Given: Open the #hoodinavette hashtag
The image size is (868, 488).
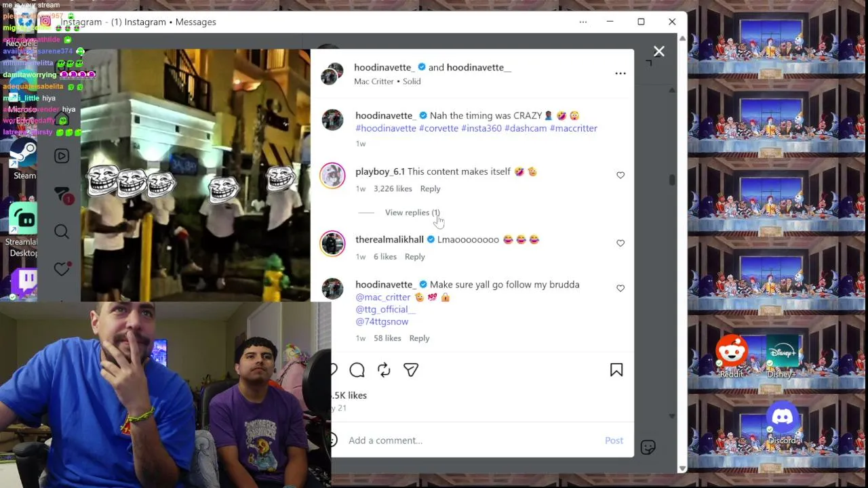Looking at the screenshot, I should pos(386,128).
